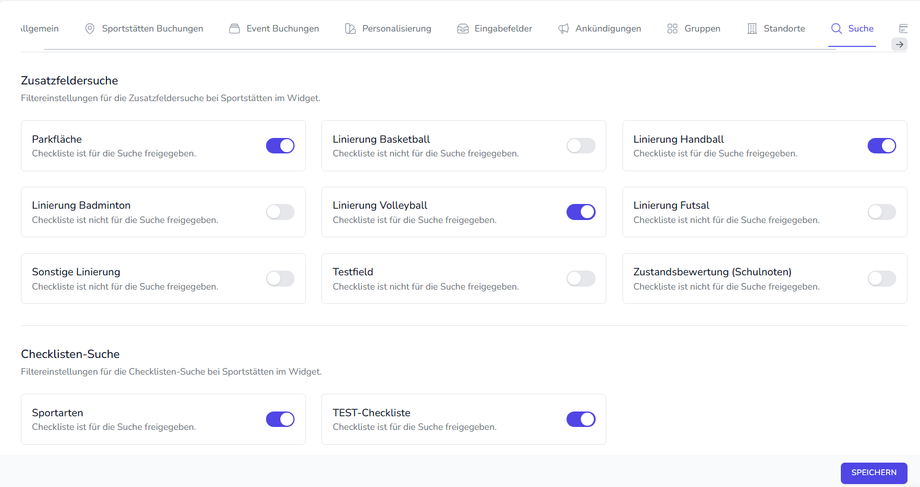The height and width of the screenshot is (487, 920).
Task: Toggle Zustandsbewertung (Schulnoten) on
Action: (881, 279)
